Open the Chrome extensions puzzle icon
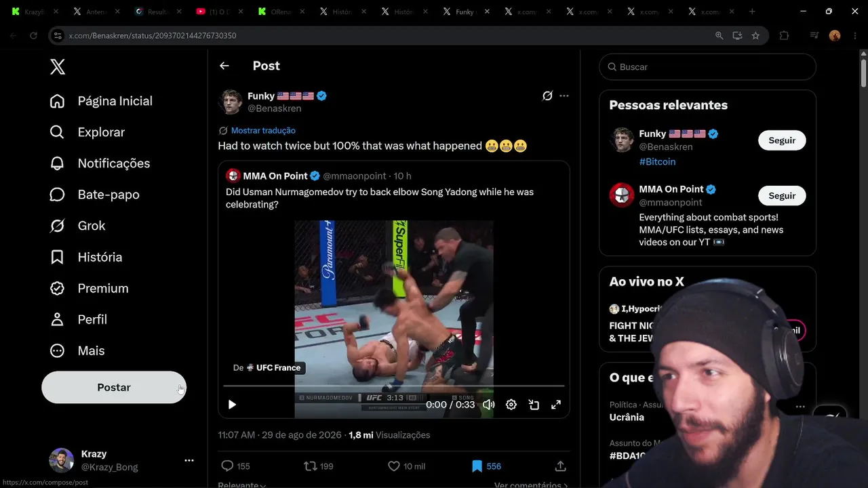 [785, 35]
